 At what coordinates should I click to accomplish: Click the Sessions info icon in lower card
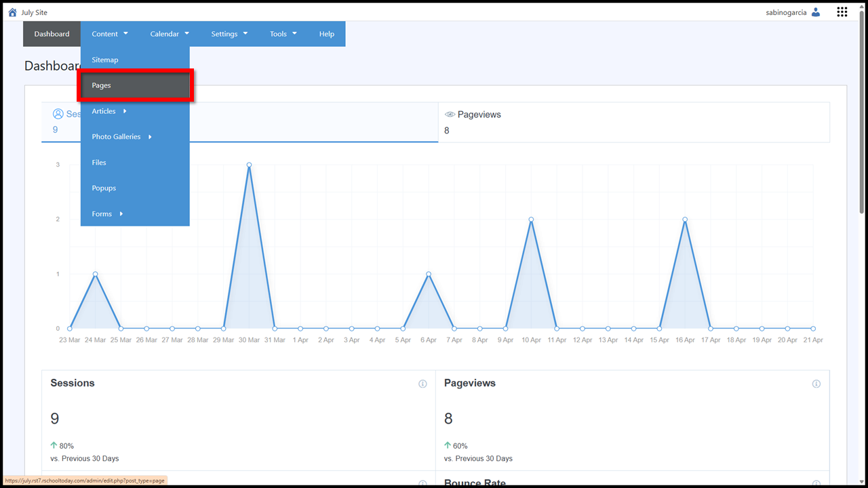(x=422, y=384)
